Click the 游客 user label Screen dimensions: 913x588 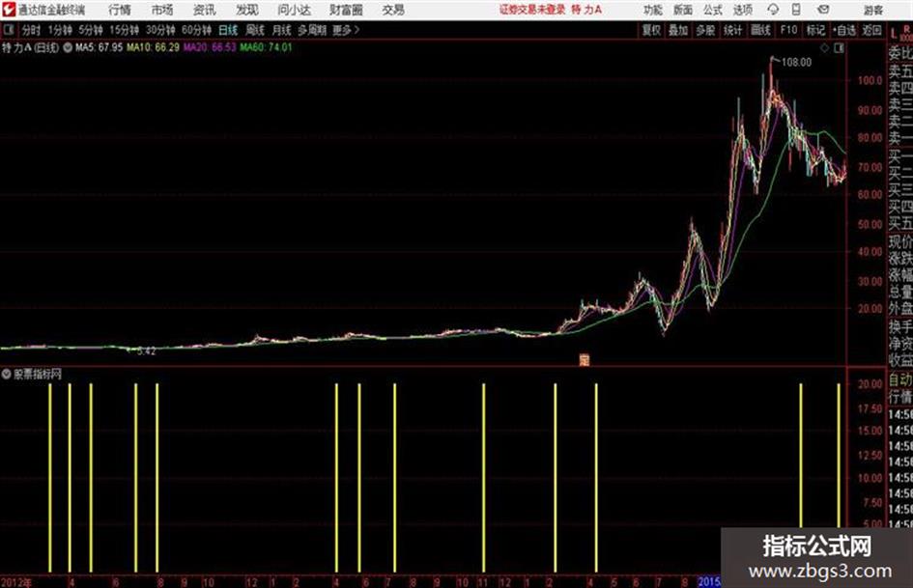click(872, 10)
